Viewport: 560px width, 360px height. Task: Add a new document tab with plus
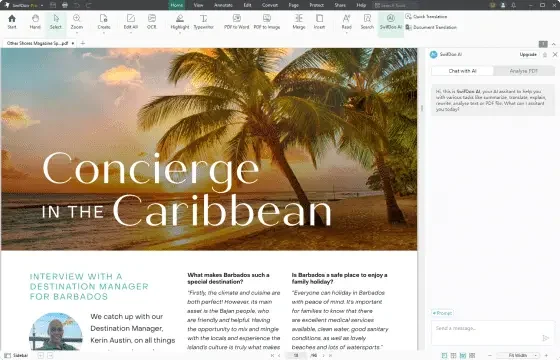82,43
